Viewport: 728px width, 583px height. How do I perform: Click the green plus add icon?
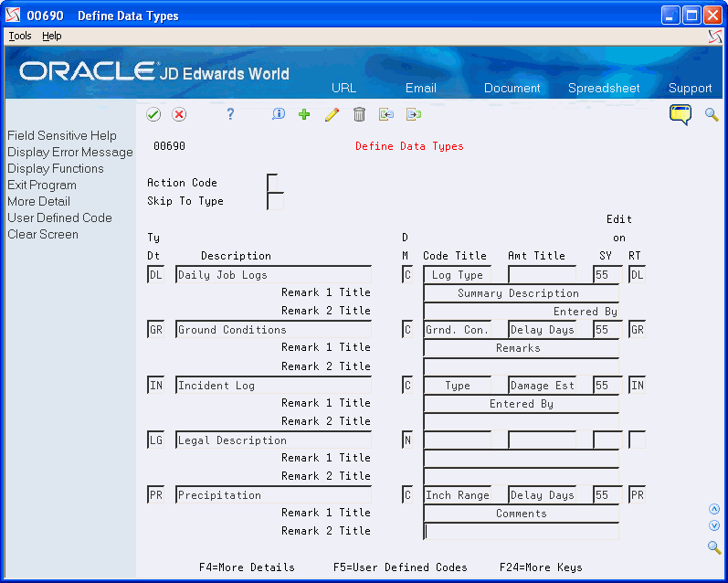tap(304, 114)
